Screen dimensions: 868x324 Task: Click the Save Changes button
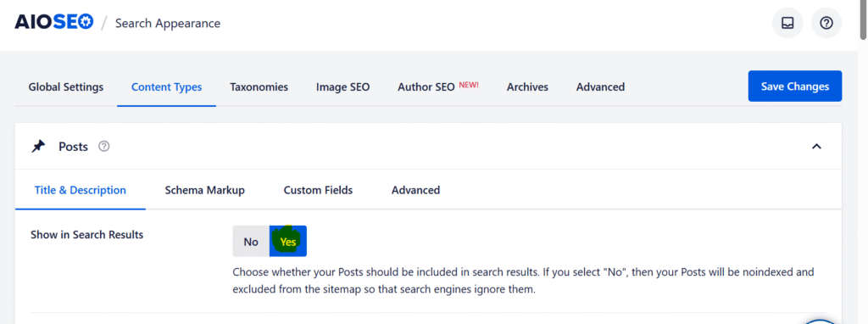795,86
